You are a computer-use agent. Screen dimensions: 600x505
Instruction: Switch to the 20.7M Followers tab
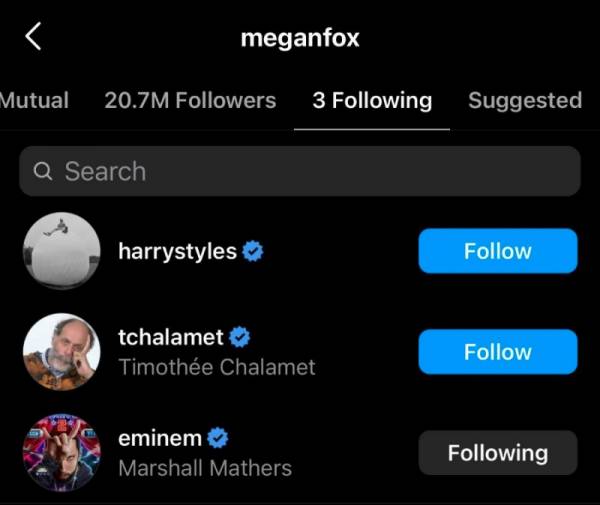pyautogui.click(x=190, y=100)
